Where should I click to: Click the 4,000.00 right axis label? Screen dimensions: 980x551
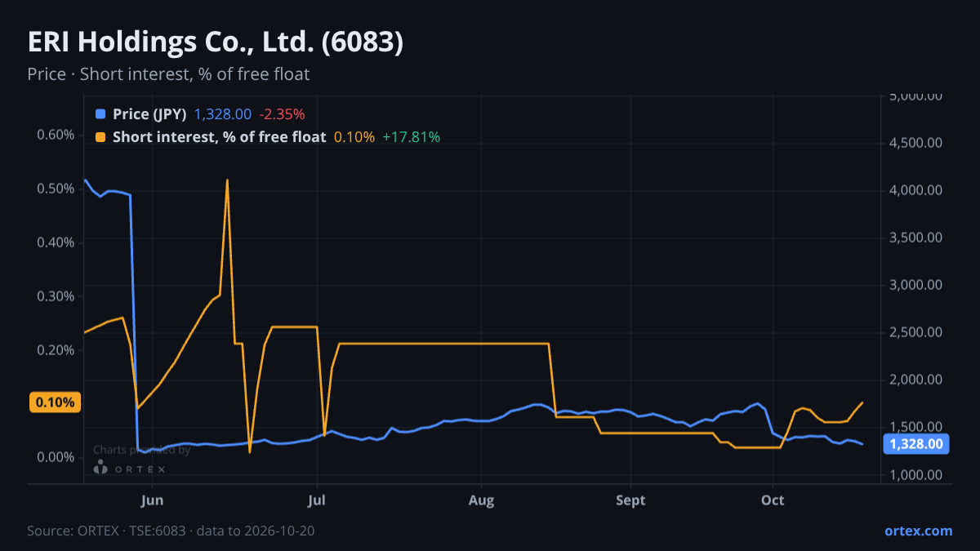click(x=916, y=190)
